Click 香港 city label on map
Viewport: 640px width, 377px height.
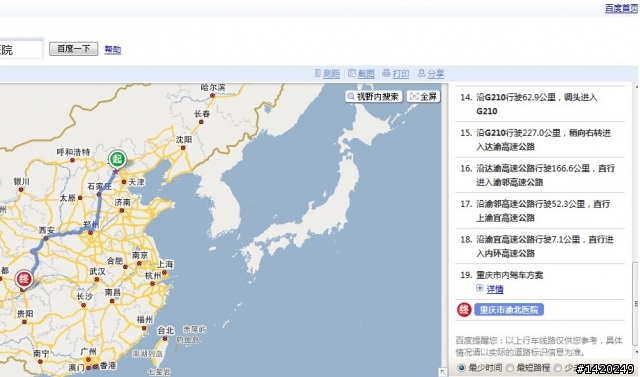pos(108,366)
